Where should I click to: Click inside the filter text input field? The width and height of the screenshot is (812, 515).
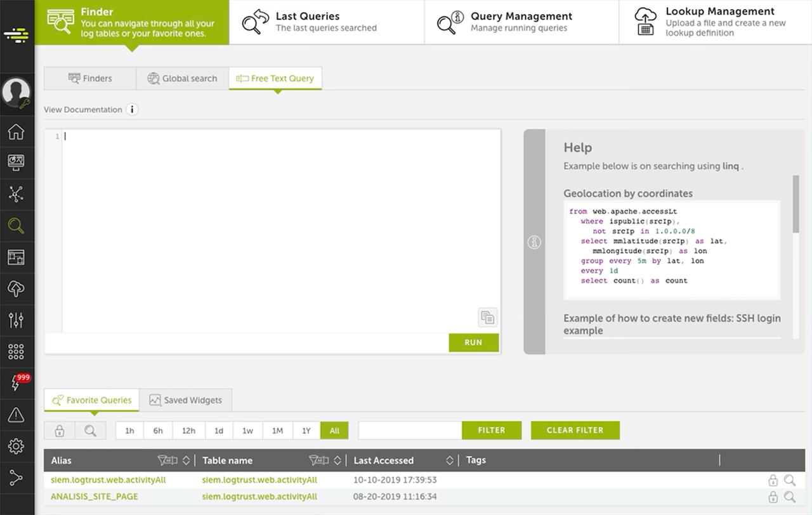click(409, 430)
